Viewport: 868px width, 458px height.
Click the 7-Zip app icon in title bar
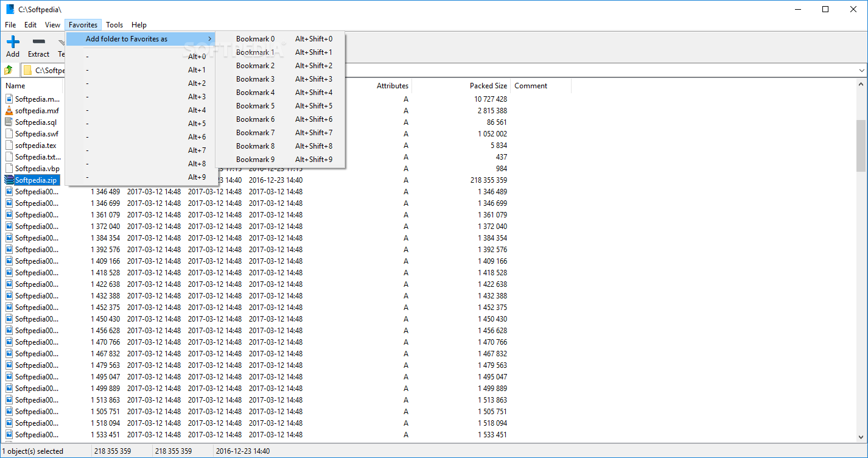click(x=10, y=9)
